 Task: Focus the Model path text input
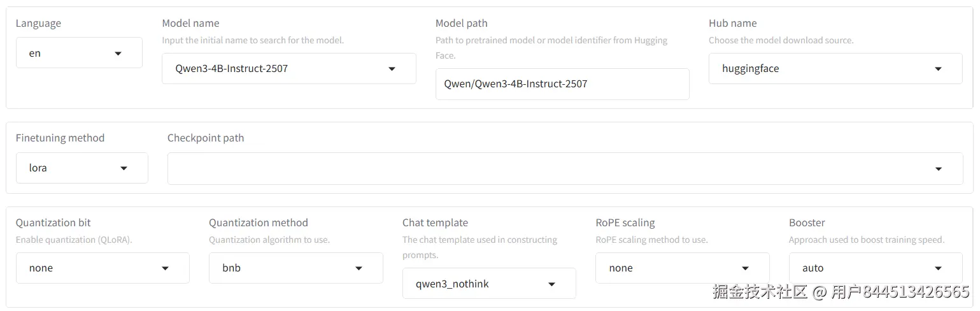click(562, 84)
